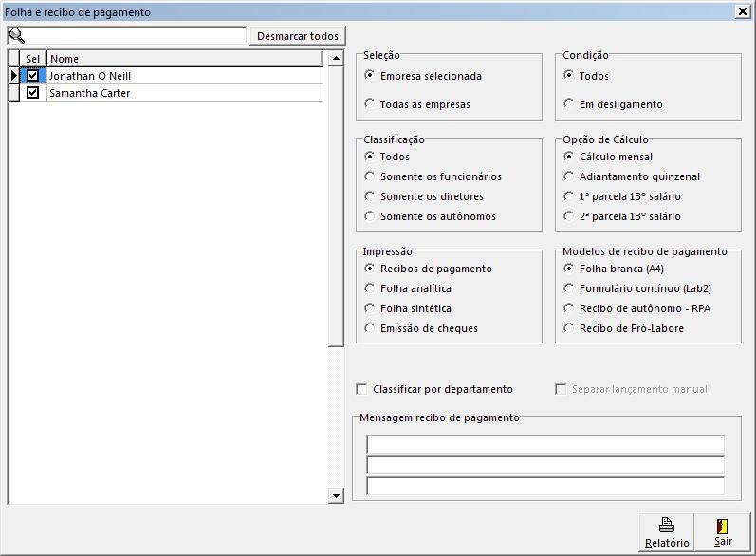
Task: Uncheck Jonathan O Neill's selection checkbox
Action: (33, 76)
